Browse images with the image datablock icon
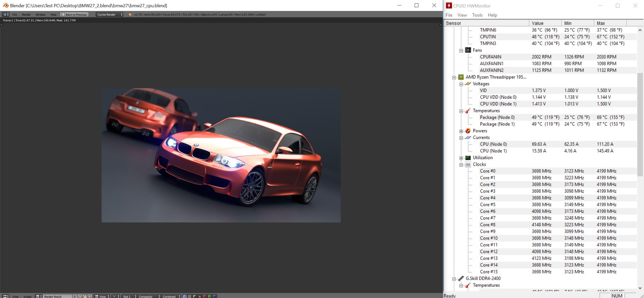 tap(39, 297)
